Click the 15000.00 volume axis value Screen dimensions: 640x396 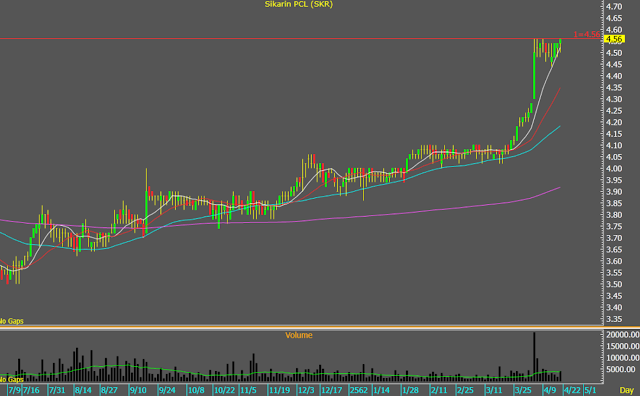pos(622,346)
